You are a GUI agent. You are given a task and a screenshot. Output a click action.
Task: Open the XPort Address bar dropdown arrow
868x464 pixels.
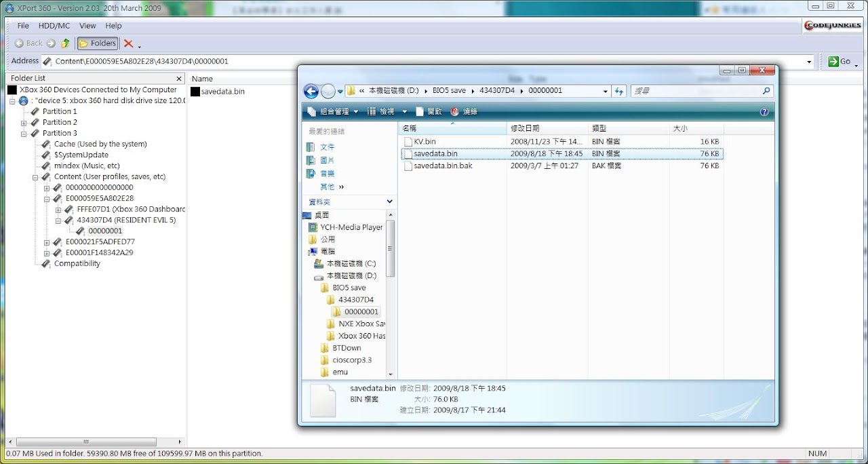tap(809, 62)
